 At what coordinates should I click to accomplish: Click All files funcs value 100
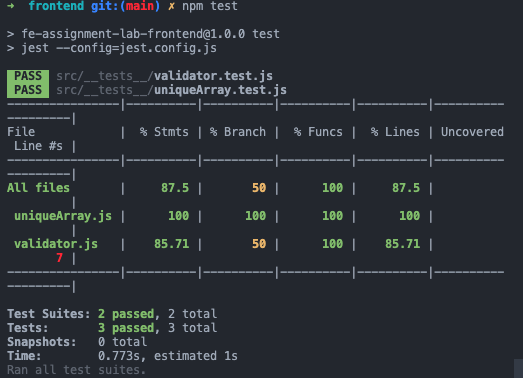pos(332,188)
